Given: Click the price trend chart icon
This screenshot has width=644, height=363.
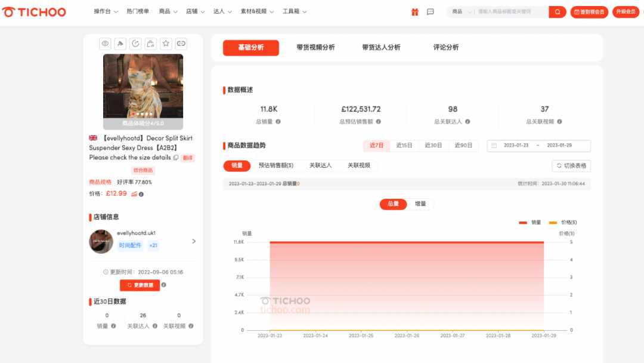Looking at the screenshot, I should (134, 194).
